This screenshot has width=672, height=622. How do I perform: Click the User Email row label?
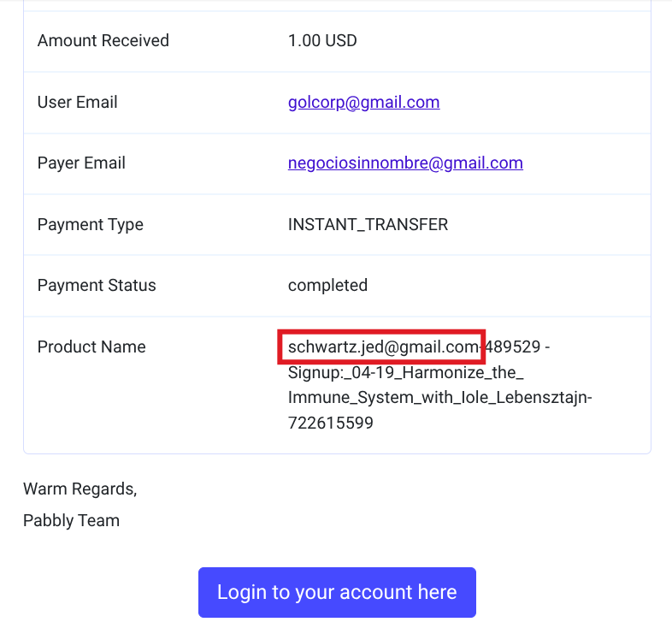78,103
